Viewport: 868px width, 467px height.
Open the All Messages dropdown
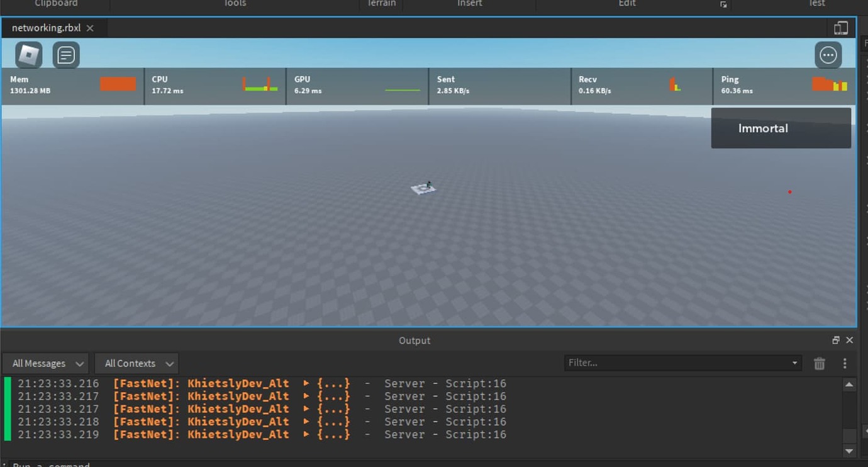click(46, 363)
